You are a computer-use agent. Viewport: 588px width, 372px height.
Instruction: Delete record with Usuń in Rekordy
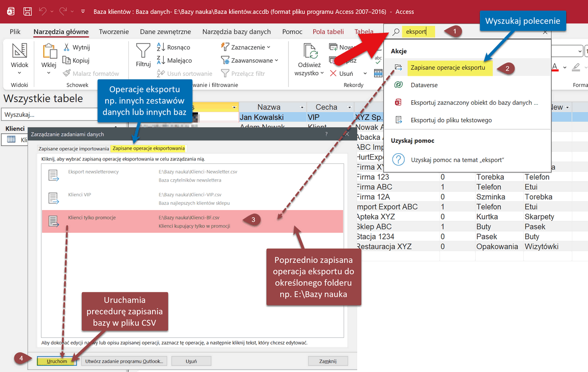342,73
